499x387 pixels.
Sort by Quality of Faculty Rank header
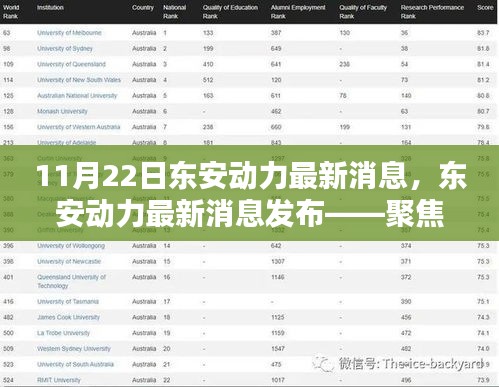pyautogui.click(x=363, y=12)
